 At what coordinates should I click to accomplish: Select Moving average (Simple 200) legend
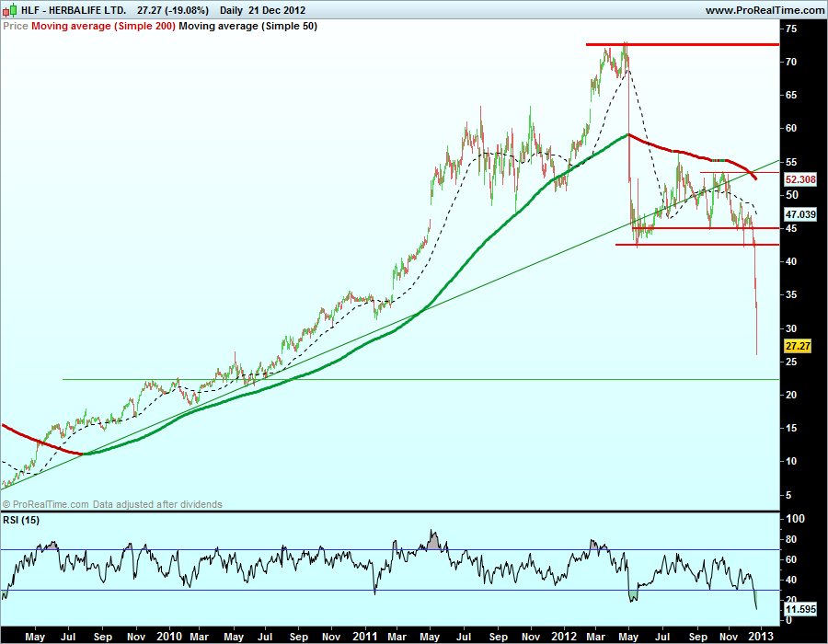tap(103, 26)
